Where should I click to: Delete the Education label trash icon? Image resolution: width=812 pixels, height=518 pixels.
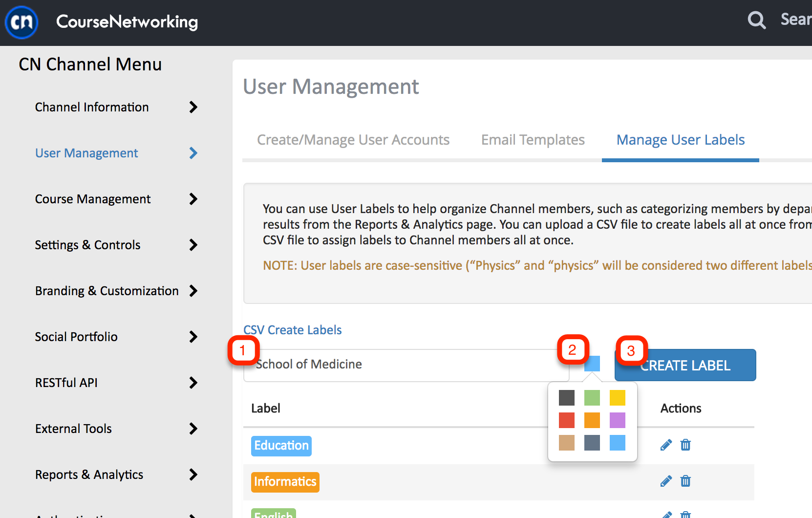pyautogui.click(x=685, y=445)
